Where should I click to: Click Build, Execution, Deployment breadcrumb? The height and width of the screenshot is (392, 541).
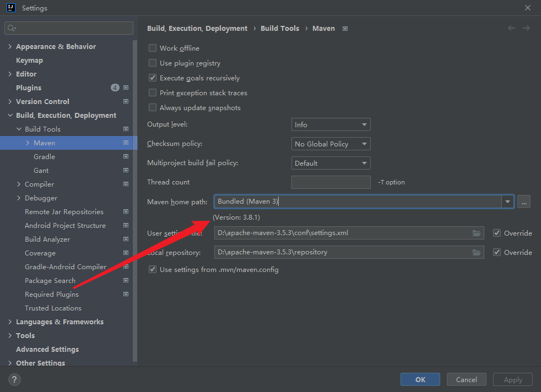click(197, 28)
